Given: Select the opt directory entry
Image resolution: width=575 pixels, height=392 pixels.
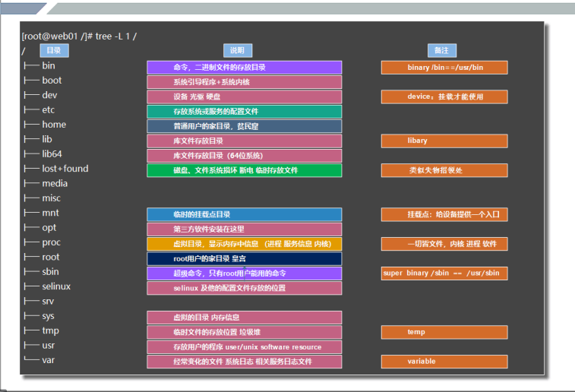Looking at the screenshot, I should tap(49, 228).
